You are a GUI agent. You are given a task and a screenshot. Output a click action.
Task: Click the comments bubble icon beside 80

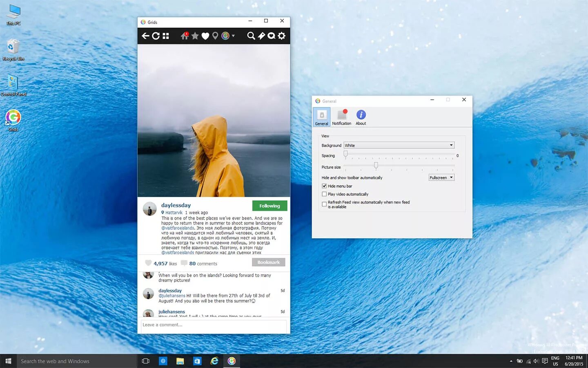184,263
